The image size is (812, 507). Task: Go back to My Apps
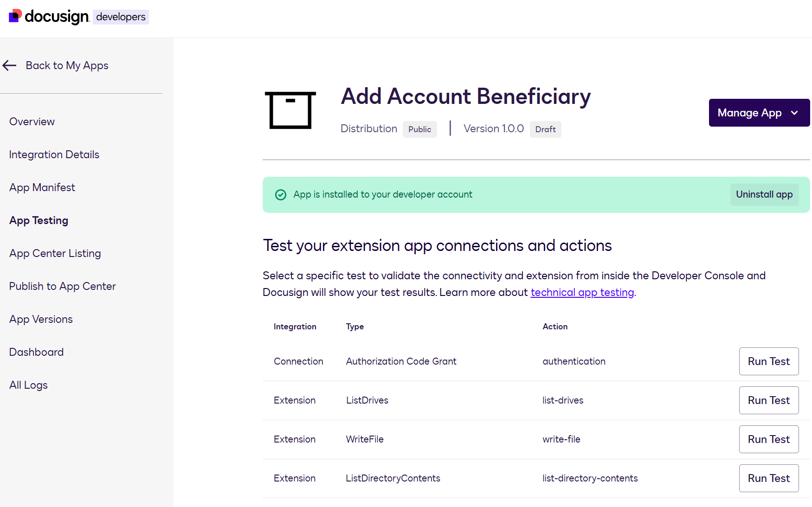point(67,65)
